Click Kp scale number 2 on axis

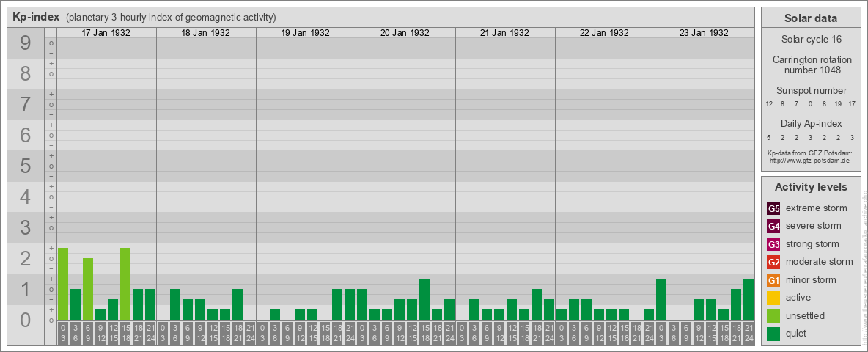26,258
